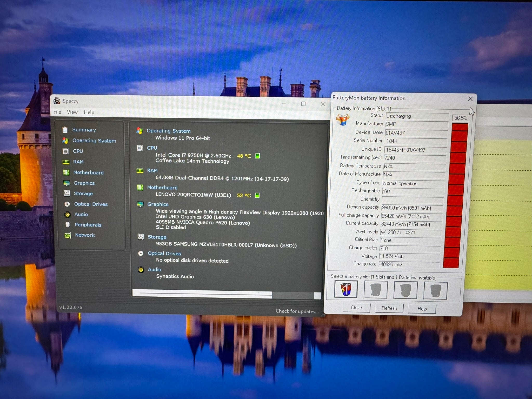Select Network in the Speccy sidebar
Image resolution: width=532 pixels, height=399 pixels.
(x=85, y=235)
